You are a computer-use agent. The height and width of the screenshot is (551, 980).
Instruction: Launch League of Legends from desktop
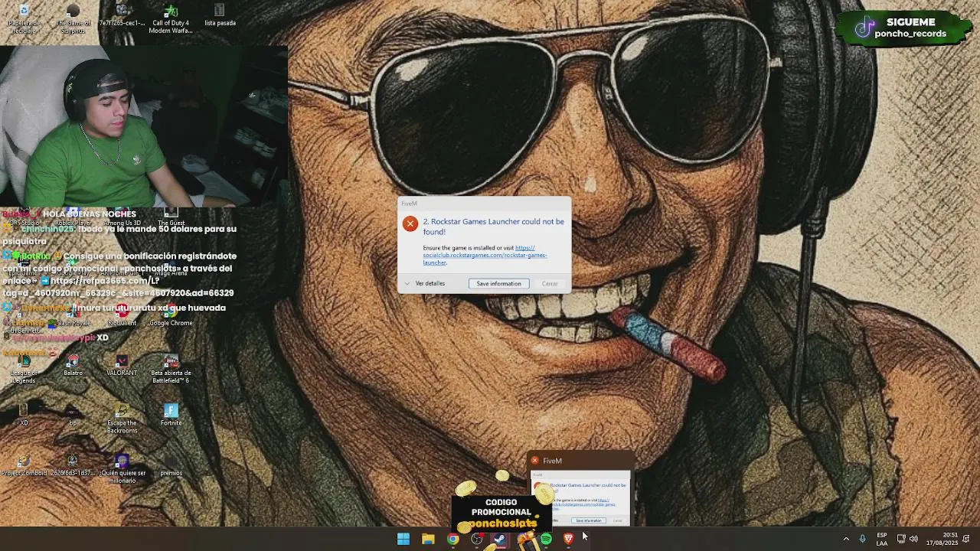pyautogui.click(x=24, y=370)
